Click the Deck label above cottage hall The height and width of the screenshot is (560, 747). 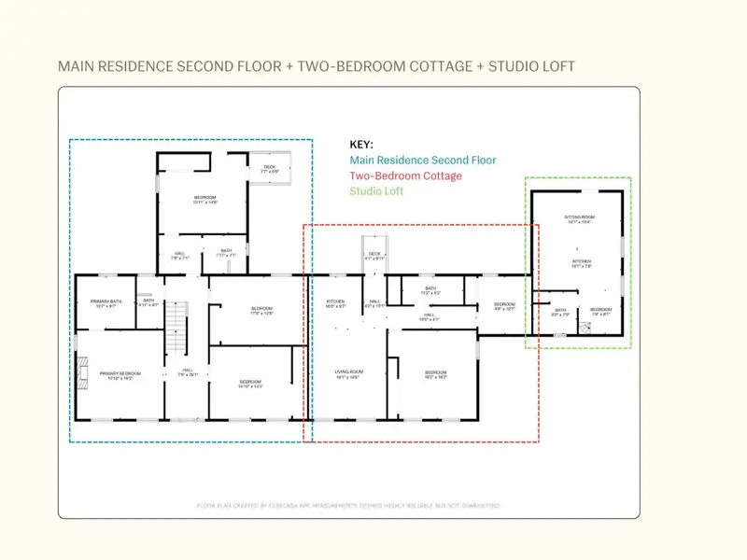point(373,255)
